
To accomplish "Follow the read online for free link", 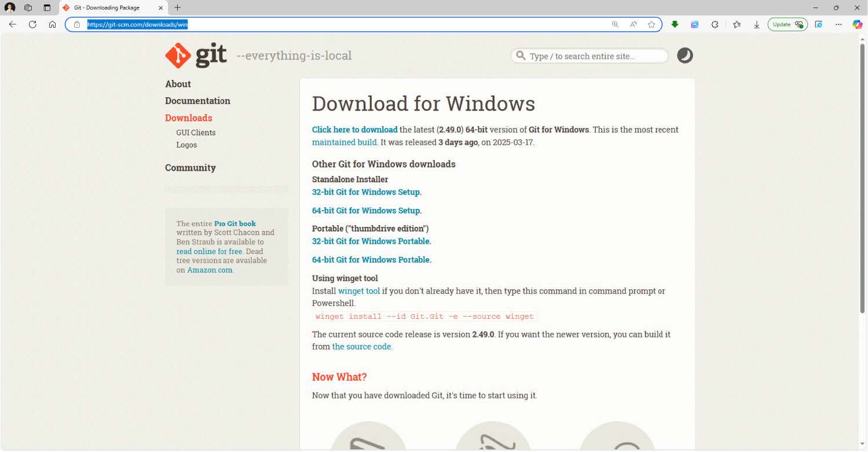I will click(x=209, y=251).
